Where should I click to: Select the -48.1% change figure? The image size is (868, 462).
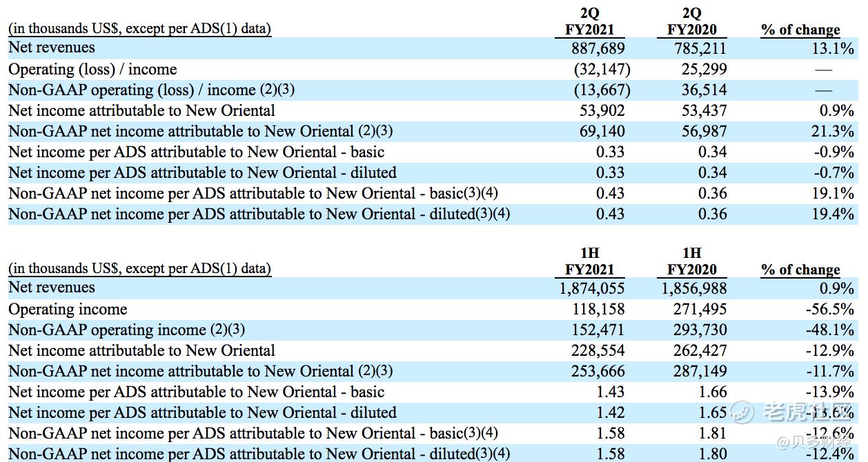pyautogui.click(x=830, y=330)
